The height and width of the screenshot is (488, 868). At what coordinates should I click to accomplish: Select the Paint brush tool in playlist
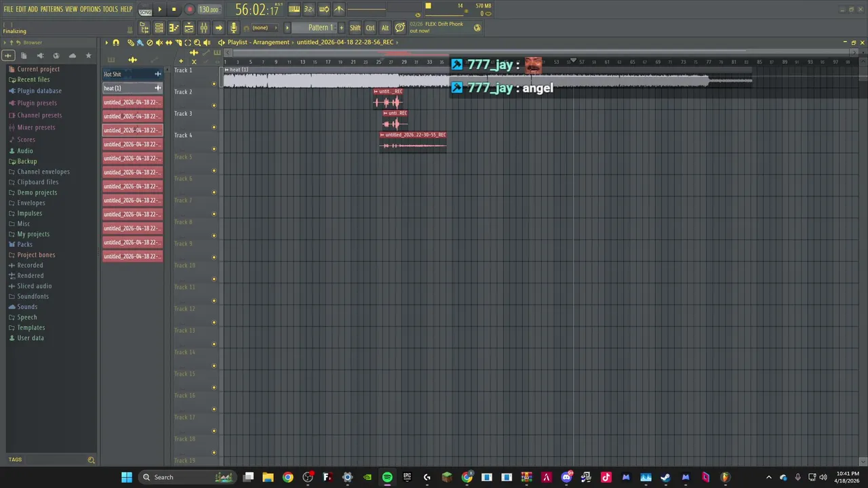[140, 42]
